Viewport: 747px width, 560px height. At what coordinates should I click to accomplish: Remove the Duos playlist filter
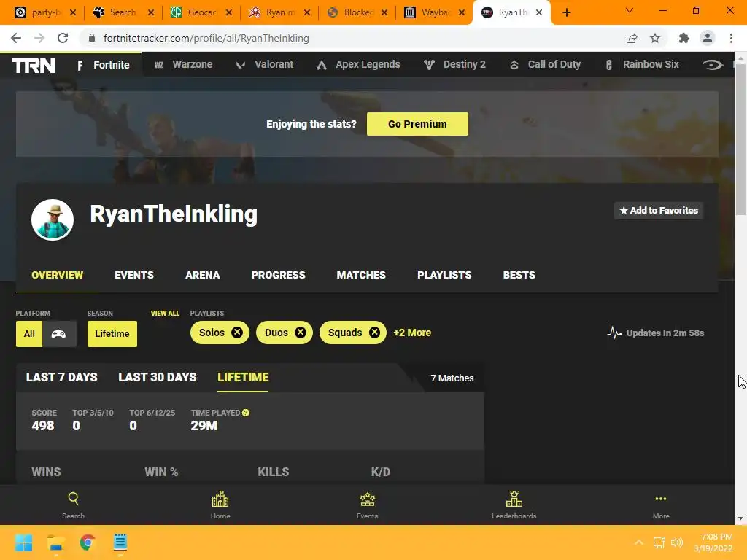pyautogui.click(x=300, y=332)
